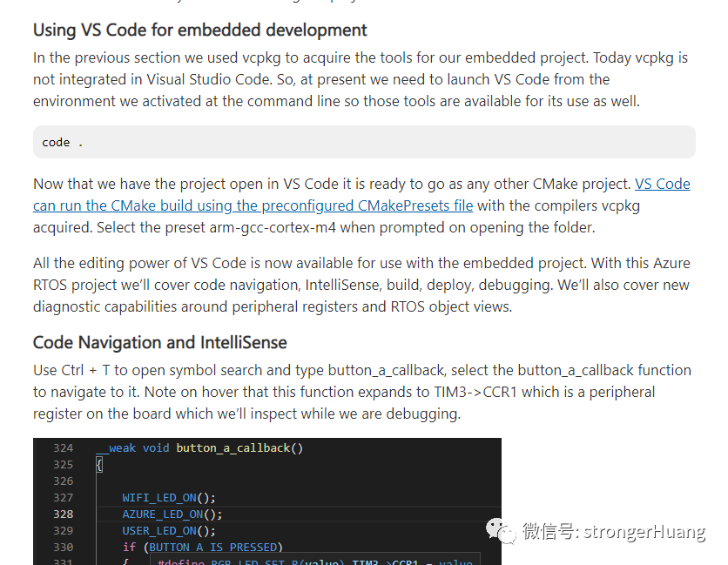Click line number 328 in code gutter

[64, 514]
